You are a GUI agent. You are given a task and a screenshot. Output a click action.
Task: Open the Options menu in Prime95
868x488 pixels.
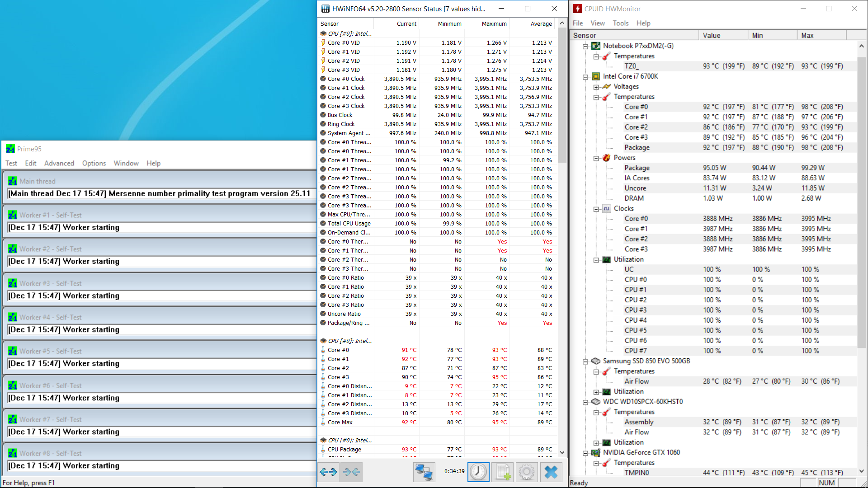[x=94, y=163]
